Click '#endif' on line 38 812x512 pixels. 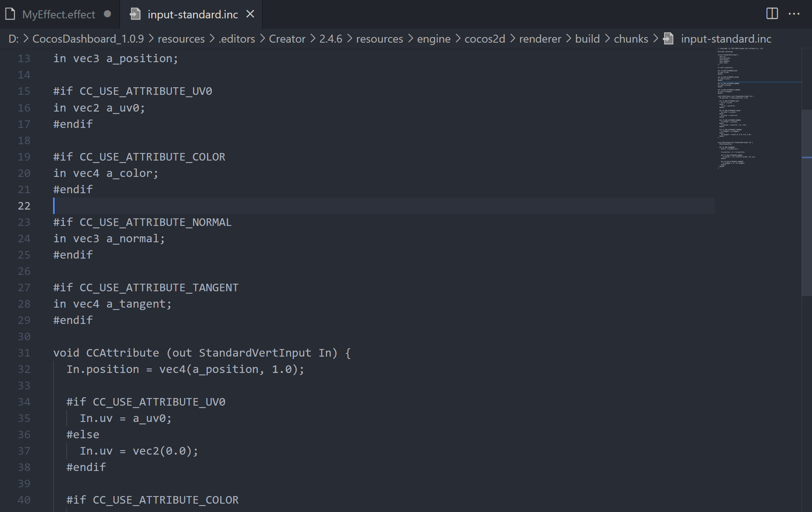[86, 467]
